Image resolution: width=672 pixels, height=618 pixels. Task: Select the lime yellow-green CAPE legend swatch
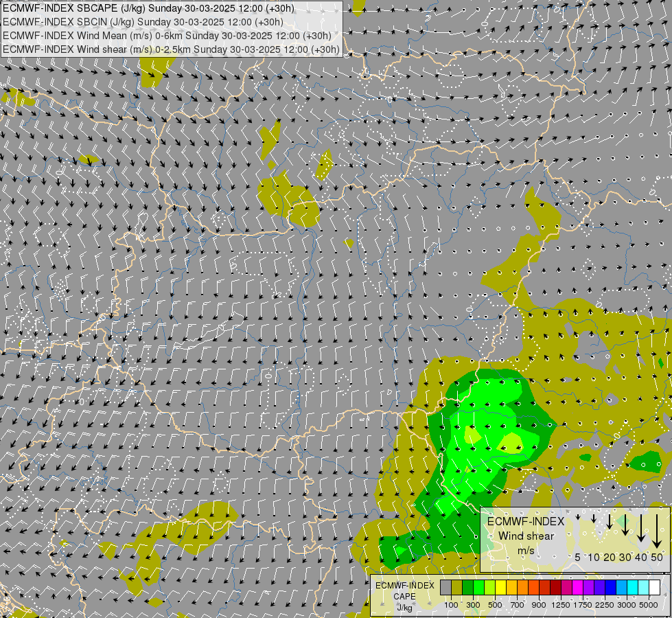(x=490, y=588)
